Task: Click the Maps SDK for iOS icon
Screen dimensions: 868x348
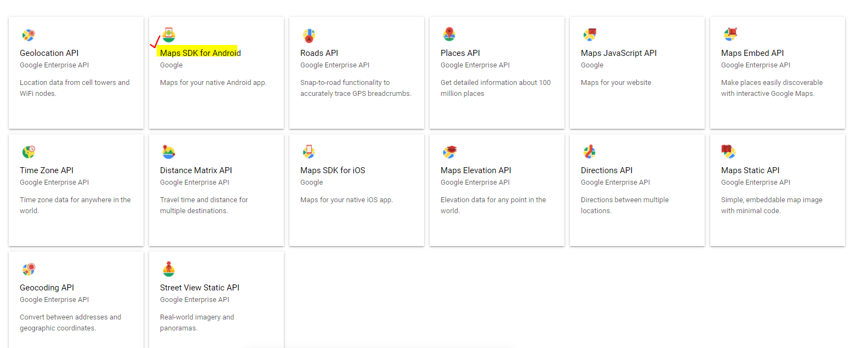Action: tap(309, 152)
